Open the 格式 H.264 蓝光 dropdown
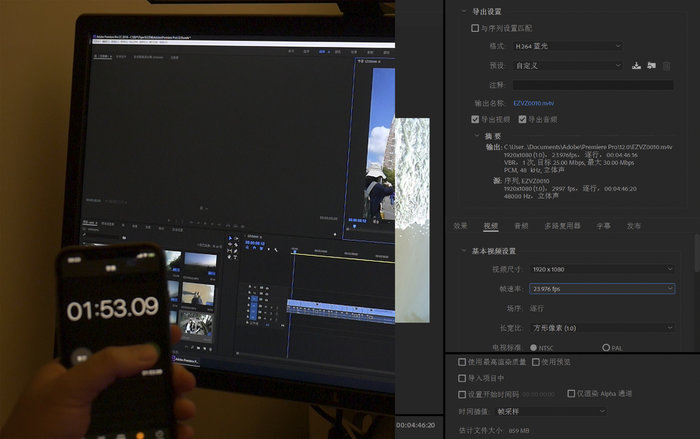The height and width of the screenshot is (439, 700). click(567, 46)
